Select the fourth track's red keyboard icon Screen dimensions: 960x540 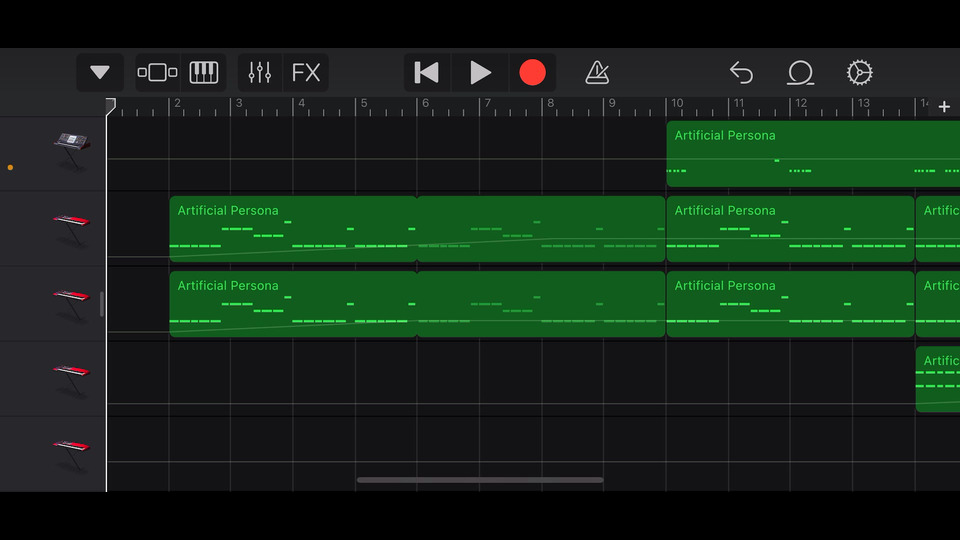[72, 380]
